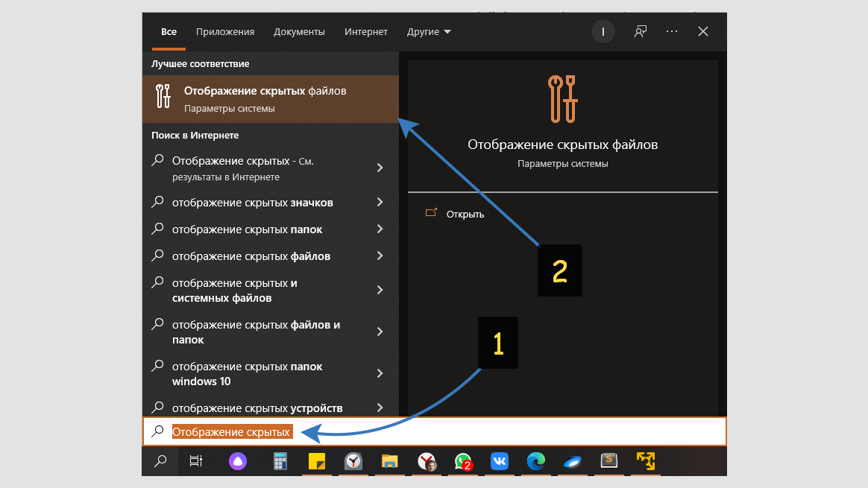The image size is (868, 488).
Task: Open the three-dots options menu
Action: 672,31
